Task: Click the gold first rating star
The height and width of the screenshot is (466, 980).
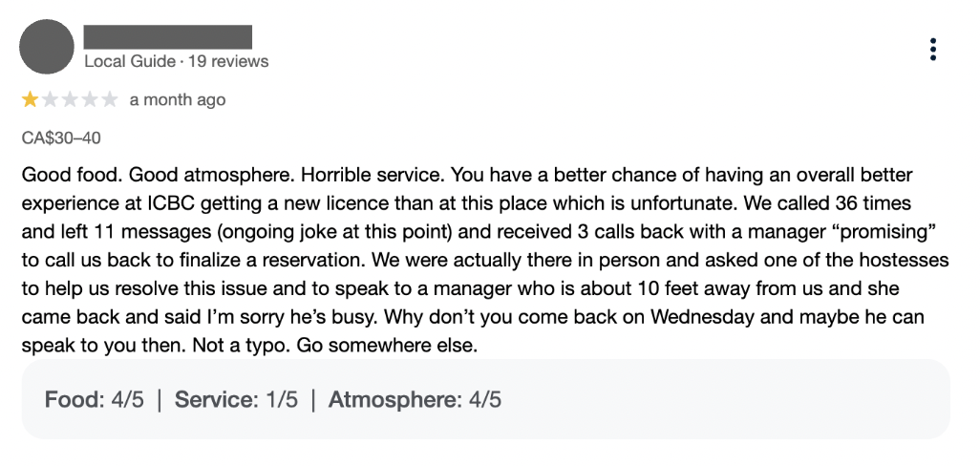Action: point(30,99)
